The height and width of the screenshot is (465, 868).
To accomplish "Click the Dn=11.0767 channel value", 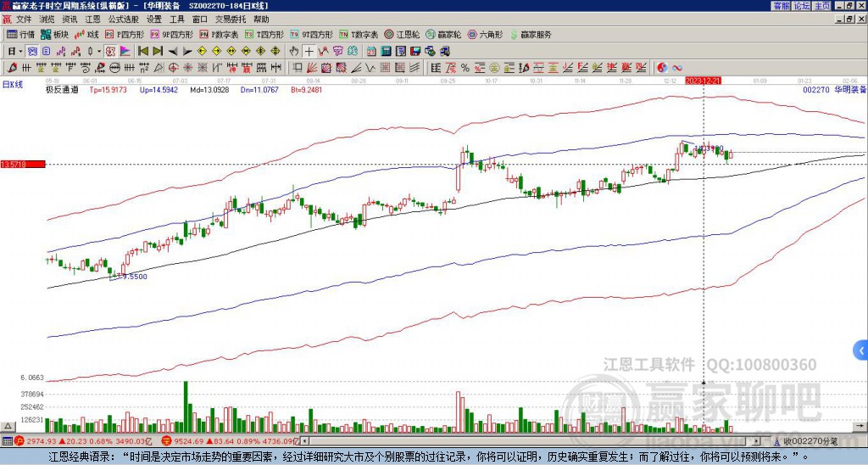I will coord(259,89).
